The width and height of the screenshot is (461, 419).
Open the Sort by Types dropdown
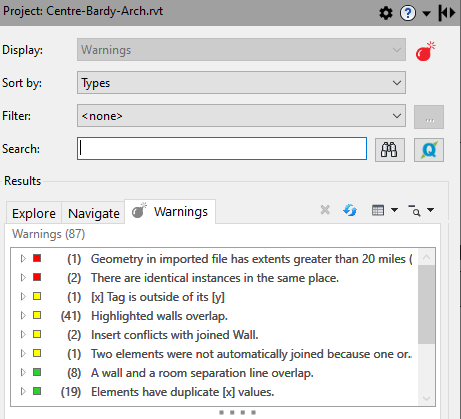241,82
